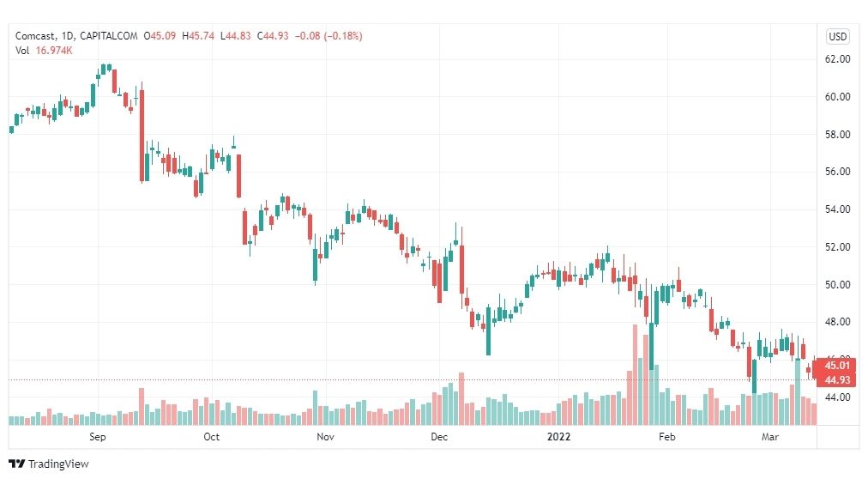Click the Oct label on time axis
868x479 pixels.
tap(212, 437)
